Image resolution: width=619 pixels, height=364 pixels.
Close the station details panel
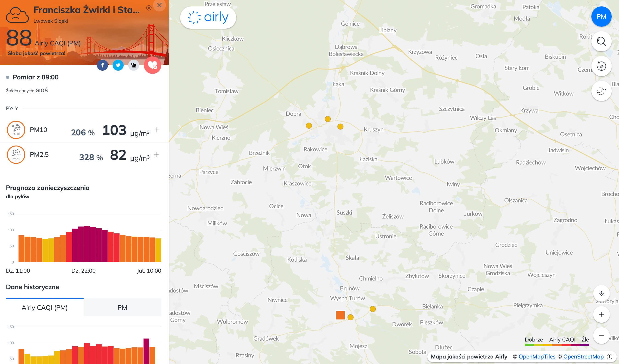coord(159,5)
